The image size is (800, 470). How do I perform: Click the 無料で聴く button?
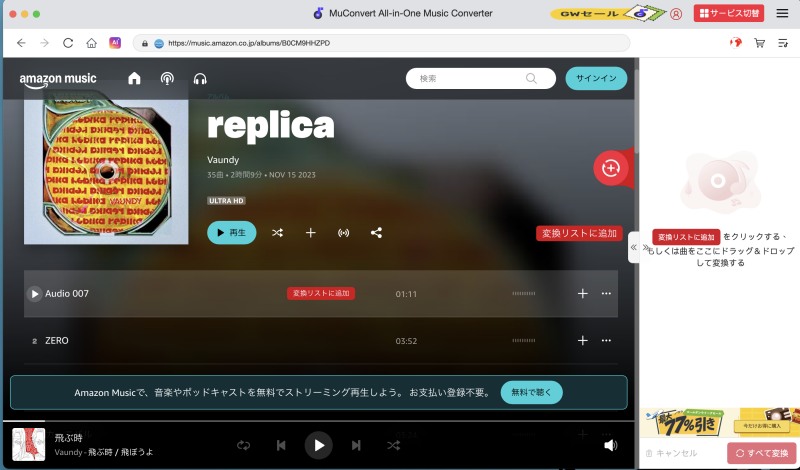point(532,392)
